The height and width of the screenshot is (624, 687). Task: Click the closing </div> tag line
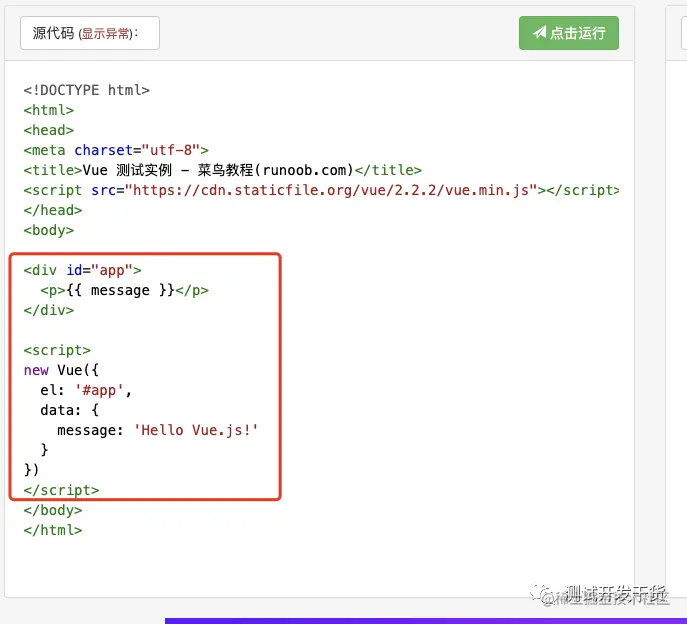click(x=49, y=310)
